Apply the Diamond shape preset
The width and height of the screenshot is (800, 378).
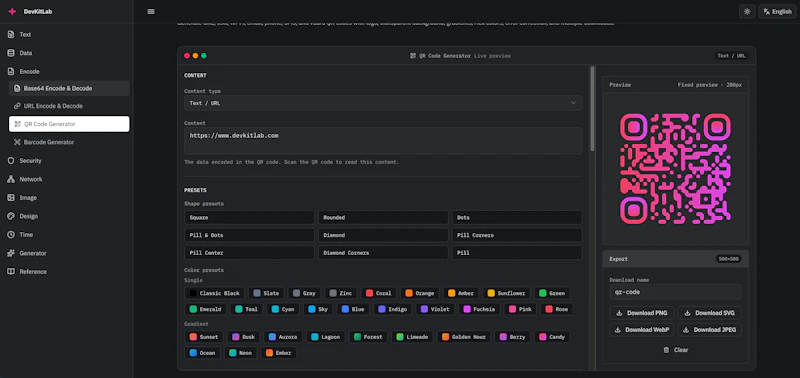coord(383,235)
